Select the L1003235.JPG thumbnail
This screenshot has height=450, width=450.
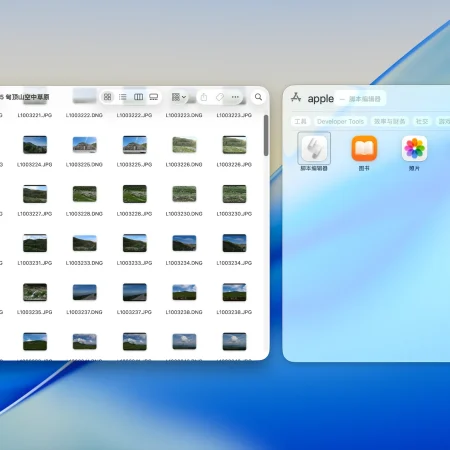point(35,292)
